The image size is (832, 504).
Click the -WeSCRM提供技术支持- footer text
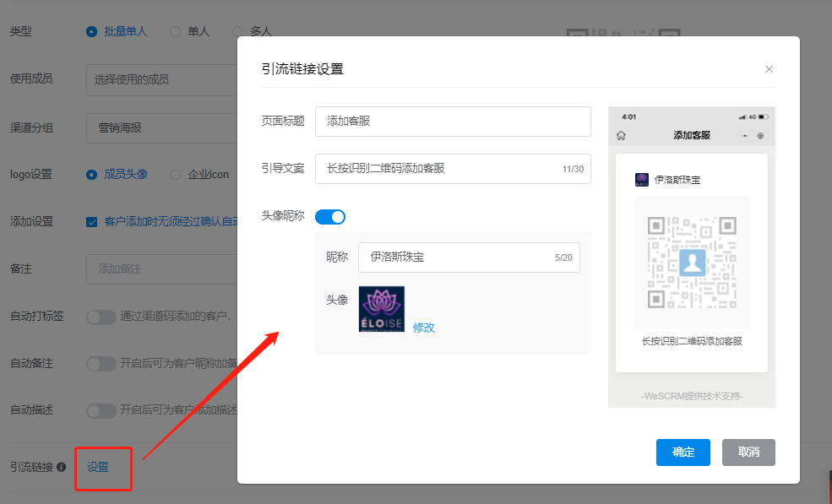coord(692,396)
